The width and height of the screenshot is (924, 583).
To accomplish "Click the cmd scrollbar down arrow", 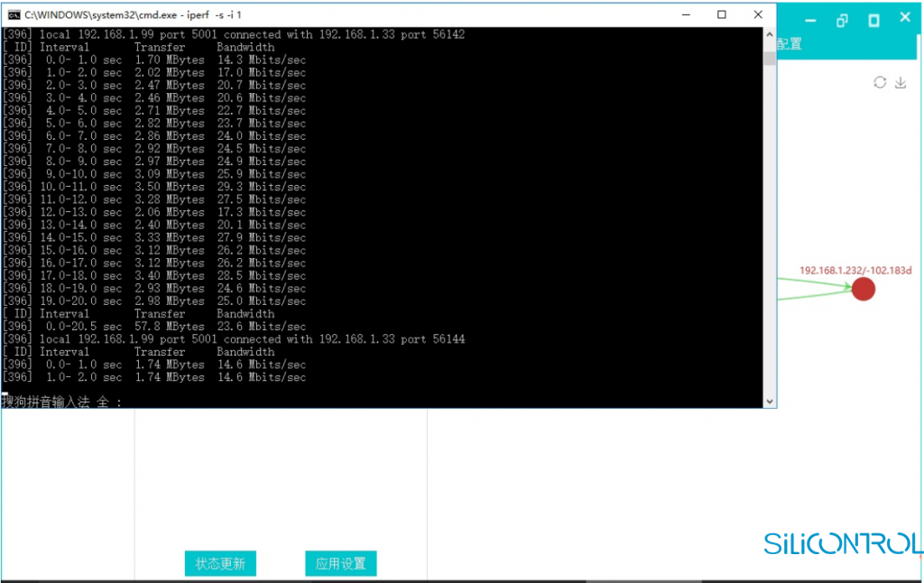I will 769,402.
